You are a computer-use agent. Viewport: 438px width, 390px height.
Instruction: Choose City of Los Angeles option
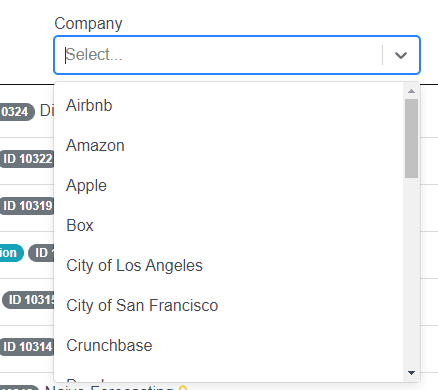pos(228,266)
